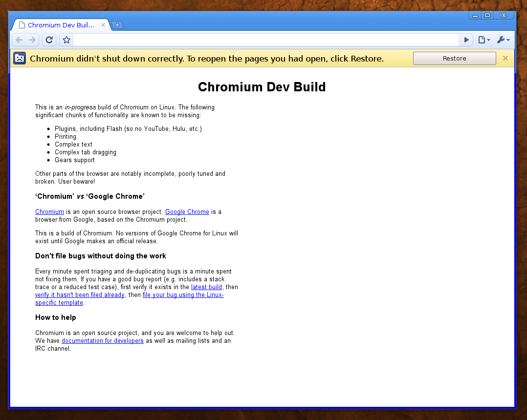Click the Chromium Dev Build page heading
This screenshot has width=527, height=420.
[x=262, y=87]
